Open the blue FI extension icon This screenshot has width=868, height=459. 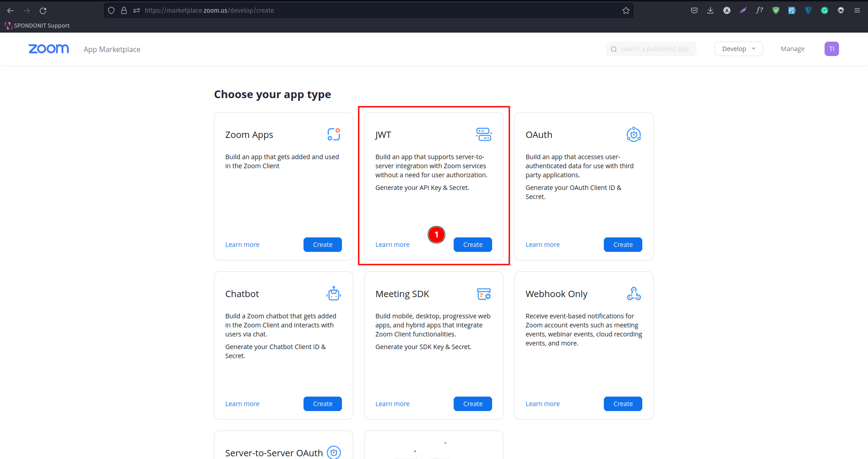(x=792, y=10)
